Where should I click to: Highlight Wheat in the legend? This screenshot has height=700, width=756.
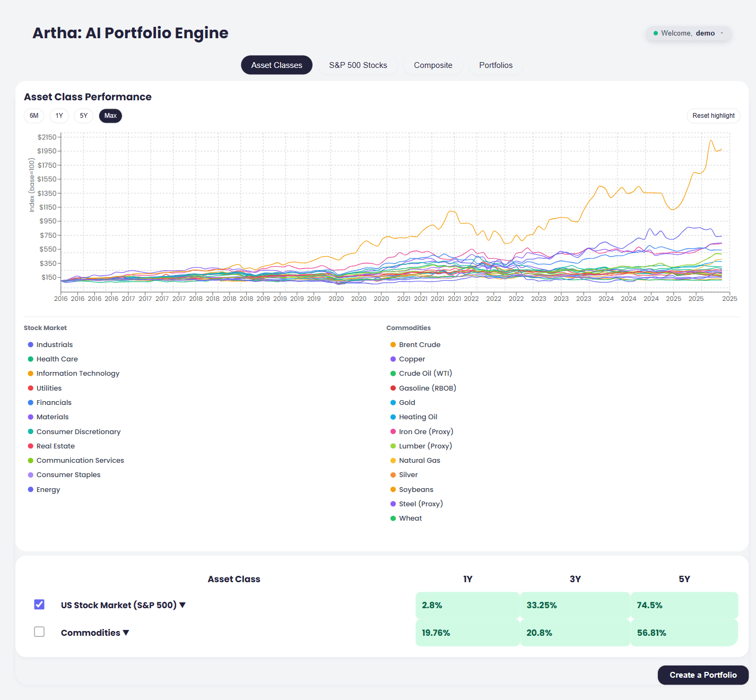(x=406, y=518)
